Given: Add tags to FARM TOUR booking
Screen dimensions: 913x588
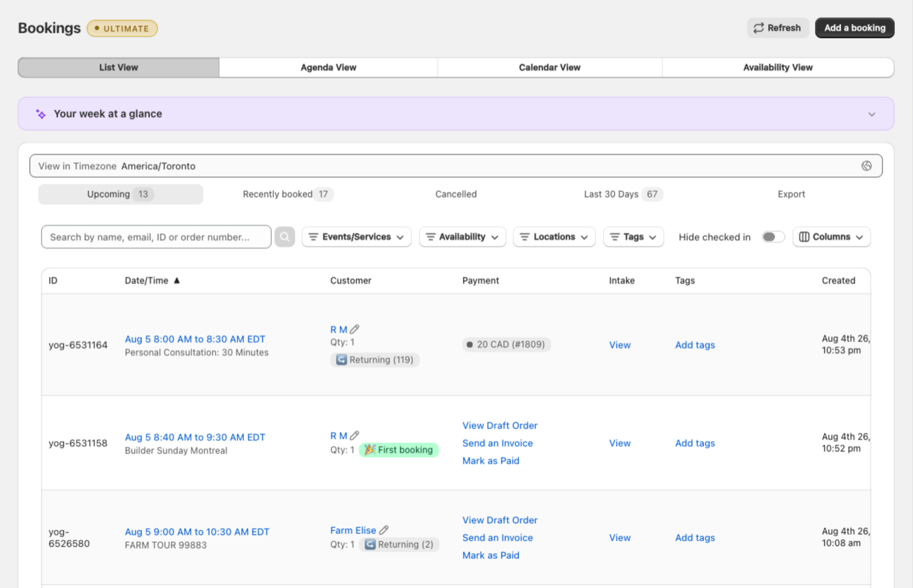Looking at the screenshot, I should coord(695,538).
